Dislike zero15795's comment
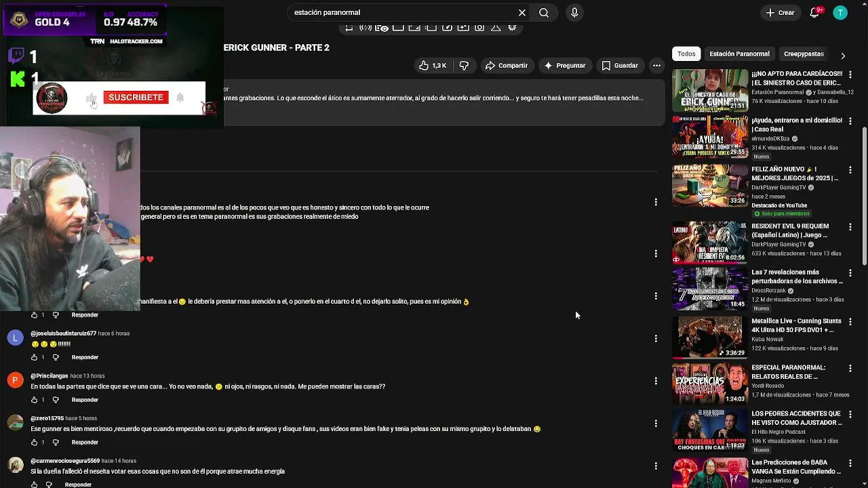The height and width of the screenshot is (488, 868). (56, 442)
